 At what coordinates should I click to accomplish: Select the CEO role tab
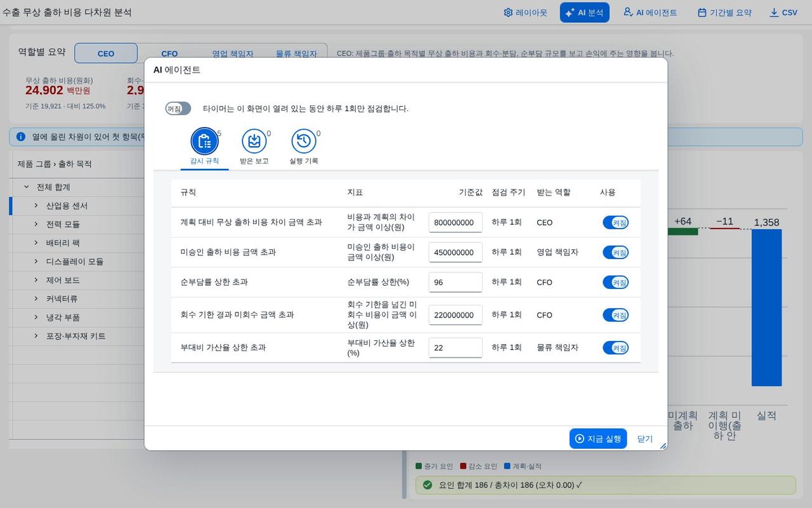pyautogui.click(x=106, y=53)
